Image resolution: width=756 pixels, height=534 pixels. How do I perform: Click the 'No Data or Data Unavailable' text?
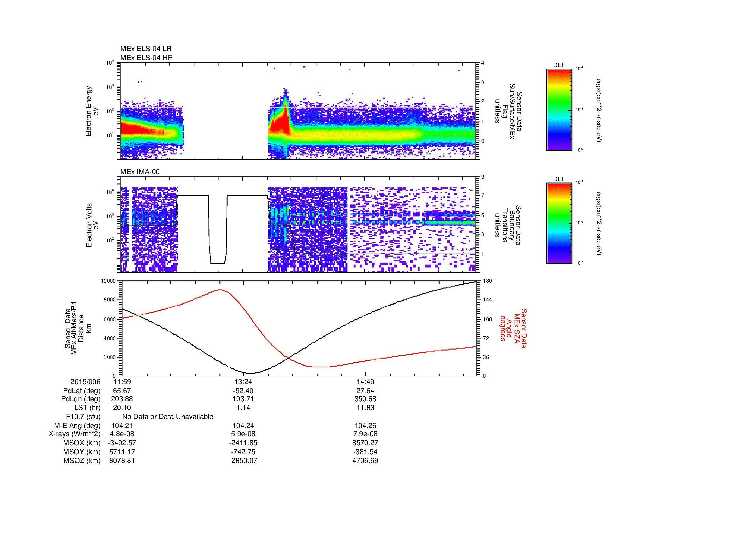[x=168, y=417]
